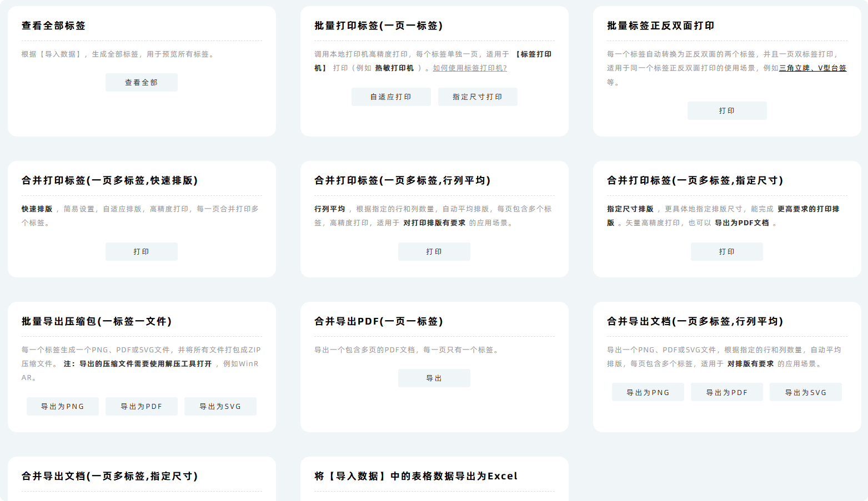
Task: Click 打印 in the 快速排版 merge-print card
Action: tap(142, 251)
